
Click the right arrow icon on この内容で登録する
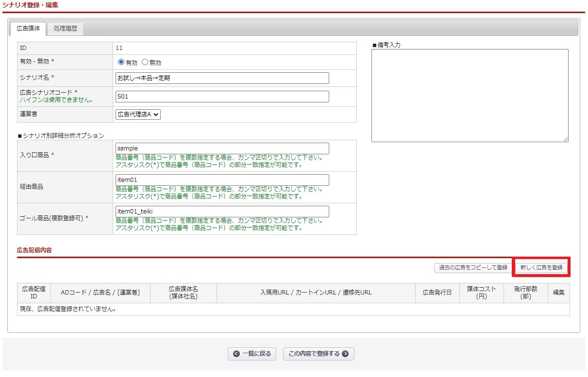(345, 354)
